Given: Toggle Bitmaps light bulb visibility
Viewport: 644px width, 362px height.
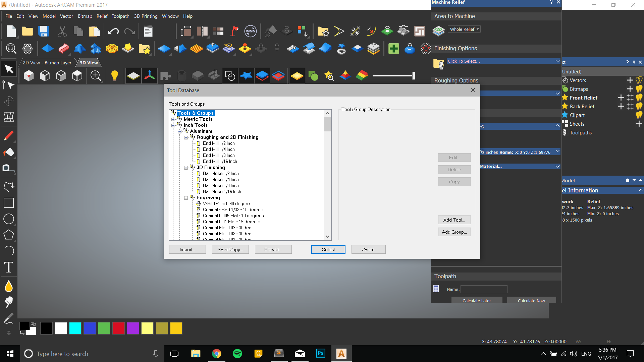Looking at the screenshot, I should point(639,89).
